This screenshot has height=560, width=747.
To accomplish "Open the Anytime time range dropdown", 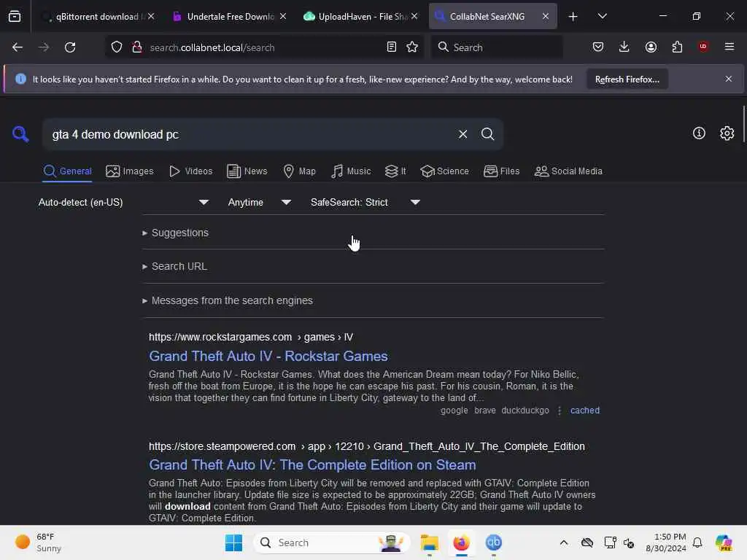I will click(260, 203).
